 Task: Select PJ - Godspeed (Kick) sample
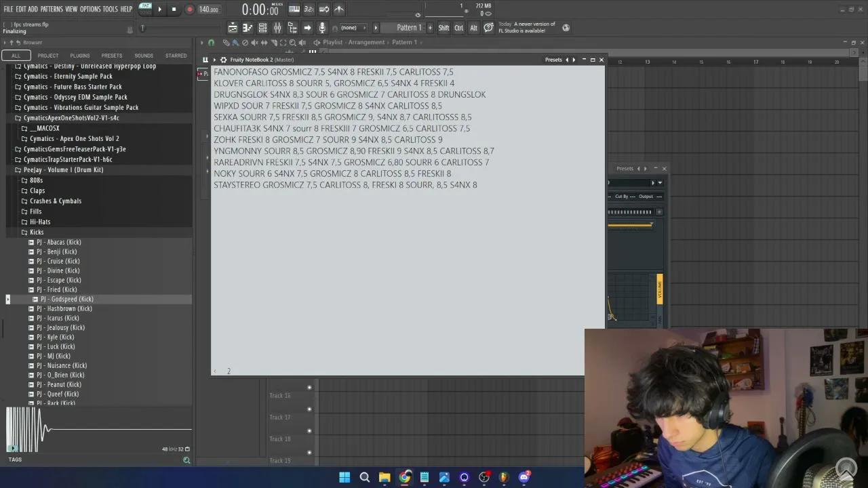click(66, 299)
